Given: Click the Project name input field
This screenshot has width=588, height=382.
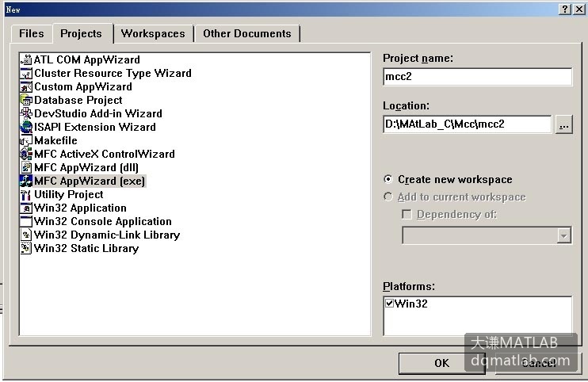Looking at the screenshot, I should tap(478, 76).
